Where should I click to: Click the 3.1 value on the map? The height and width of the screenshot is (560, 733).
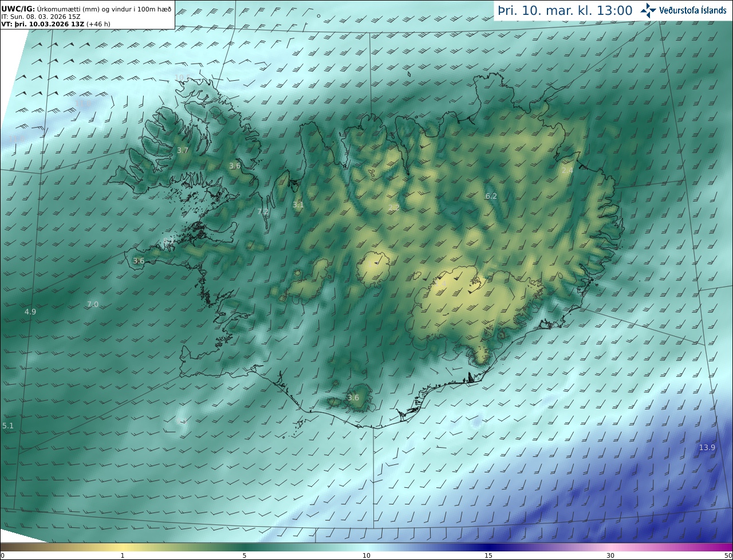coord(298,204)
